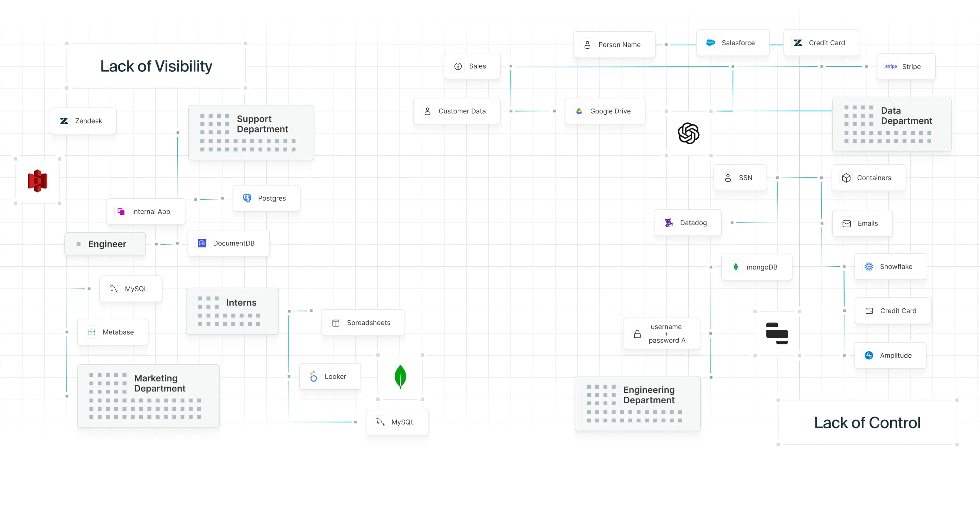Image resolution: width=980 pixels, height=520 pixels.
Task: Click the Snowflake logo icon
Action: coord(868,267)
